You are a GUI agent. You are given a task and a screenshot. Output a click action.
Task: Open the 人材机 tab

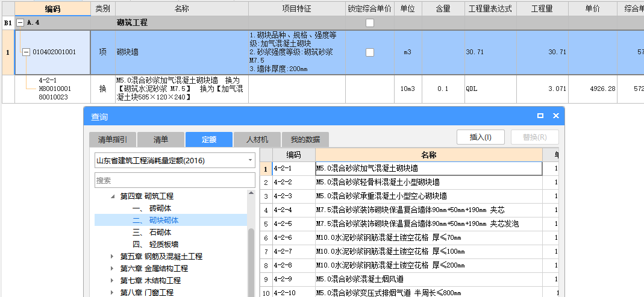click(257, 140)
